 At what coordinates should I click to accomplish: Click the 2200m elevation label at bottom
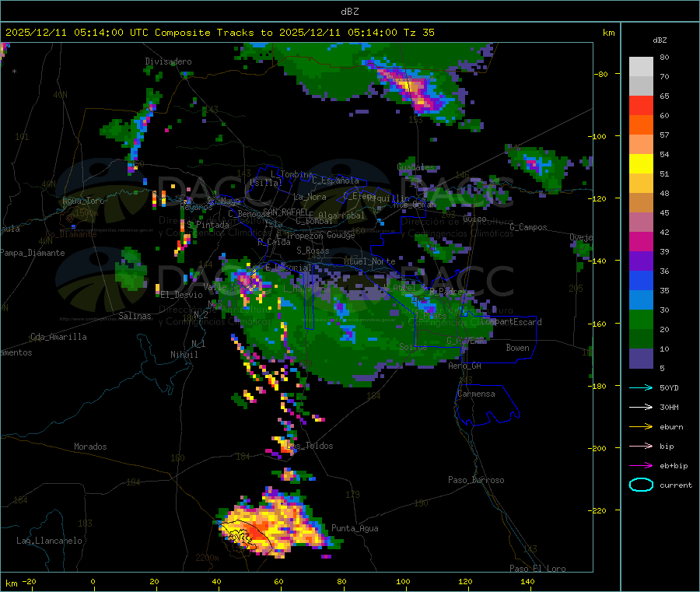pos(207,558)
